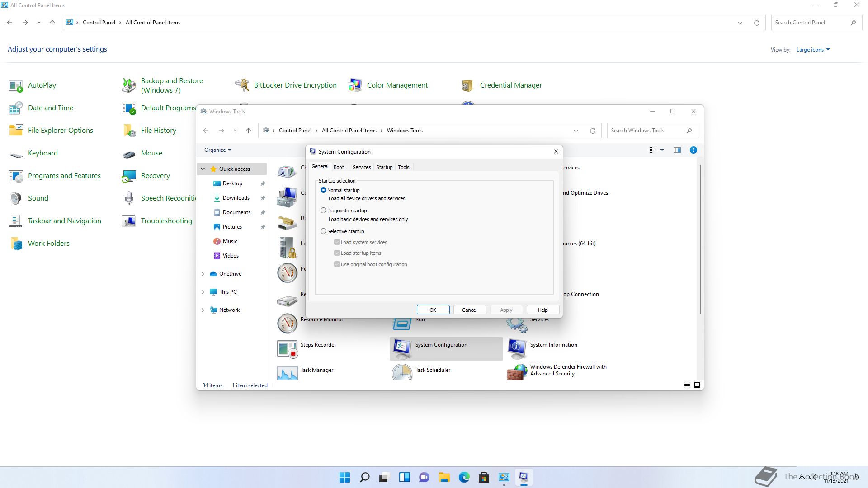This screenshot has height=488, width=868.
Task: Open BitLocker Drive Encryption icon
Action: coord(242,85)
